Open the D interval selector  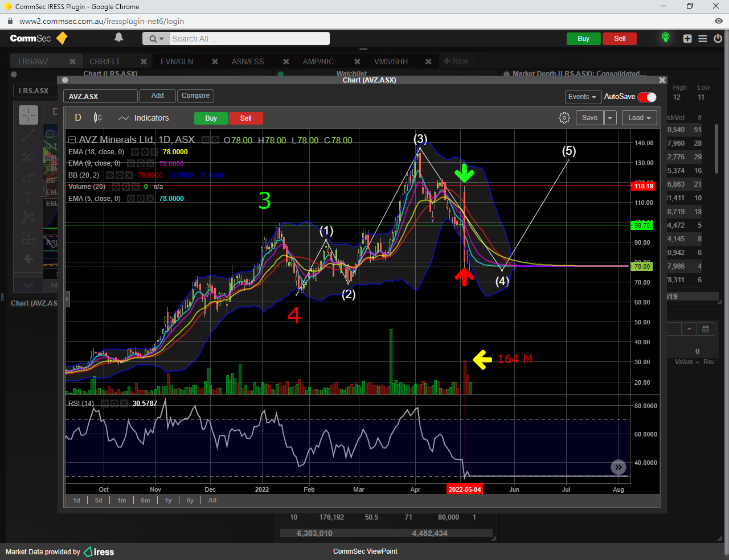coord(78,118)
